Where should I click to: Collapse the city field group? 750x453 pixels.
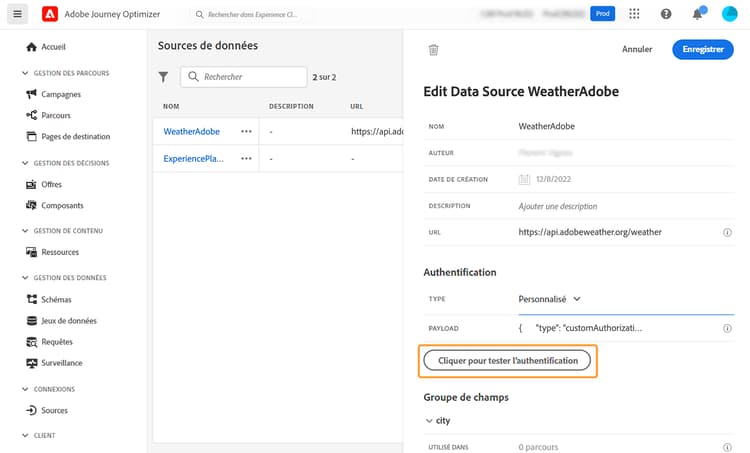coord(430,421)
